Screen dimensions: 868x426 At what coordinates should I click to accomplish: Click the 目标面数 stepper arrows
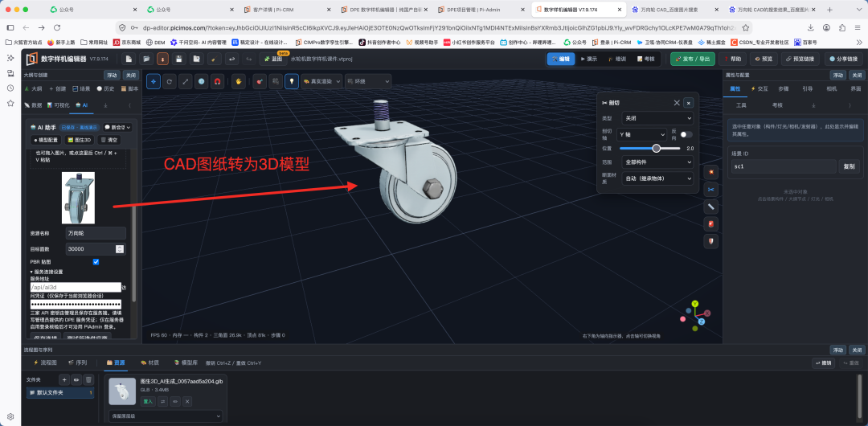click(120, 249)
